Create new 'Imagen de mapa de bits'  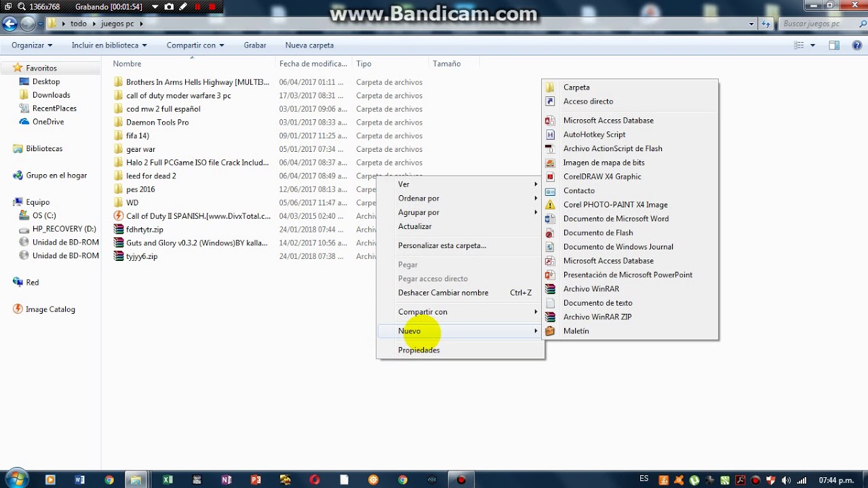630,163
